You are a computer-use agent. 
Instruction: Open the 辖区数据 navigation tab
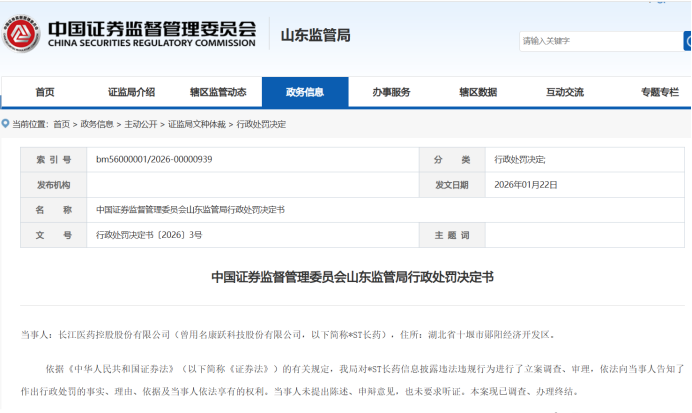tap(478, 92)
